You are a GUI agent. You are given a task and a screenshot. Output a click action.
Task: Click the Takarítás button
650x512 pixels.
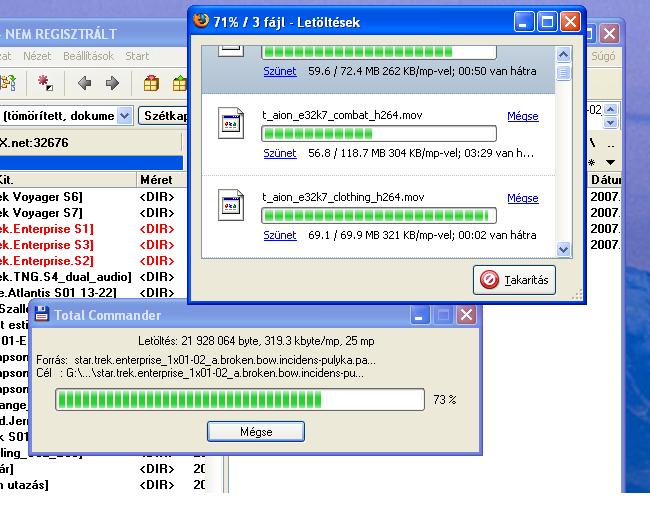click(x=515, y=280)
